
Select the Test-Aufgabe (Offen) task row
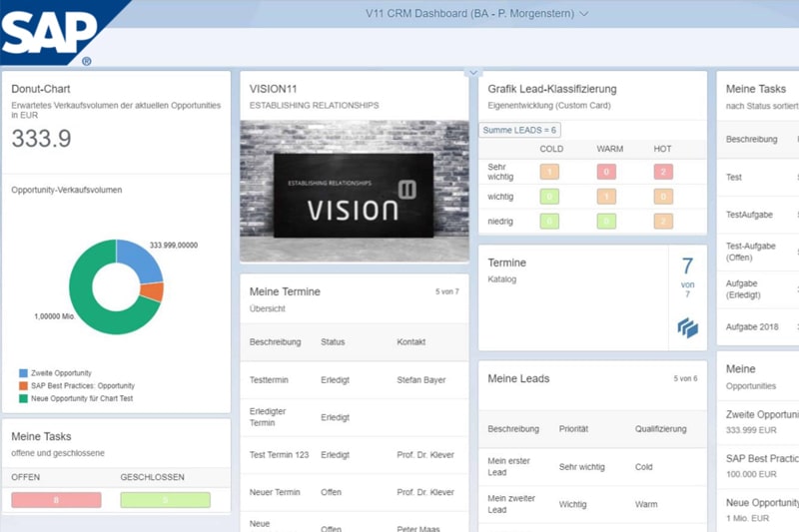coord(758,252)
